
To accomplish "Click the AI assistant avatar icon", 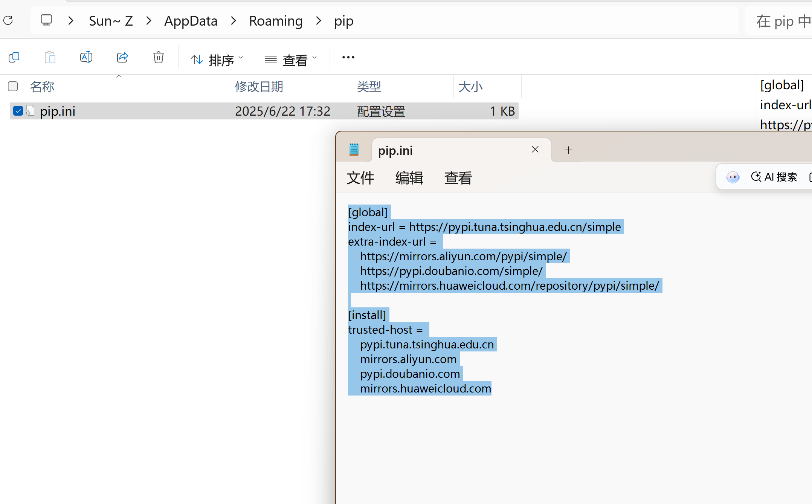I will coord(733,177).
